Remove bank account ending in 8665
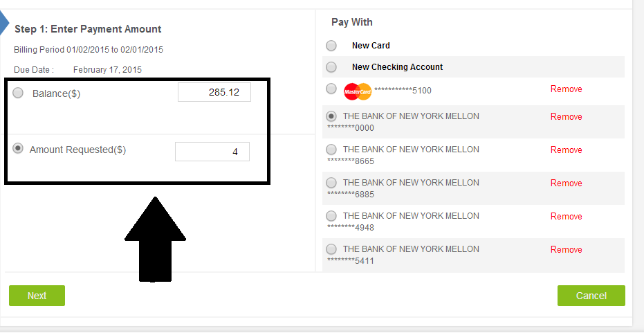Screen dimensions: 644x333 [x=566, y=150]
